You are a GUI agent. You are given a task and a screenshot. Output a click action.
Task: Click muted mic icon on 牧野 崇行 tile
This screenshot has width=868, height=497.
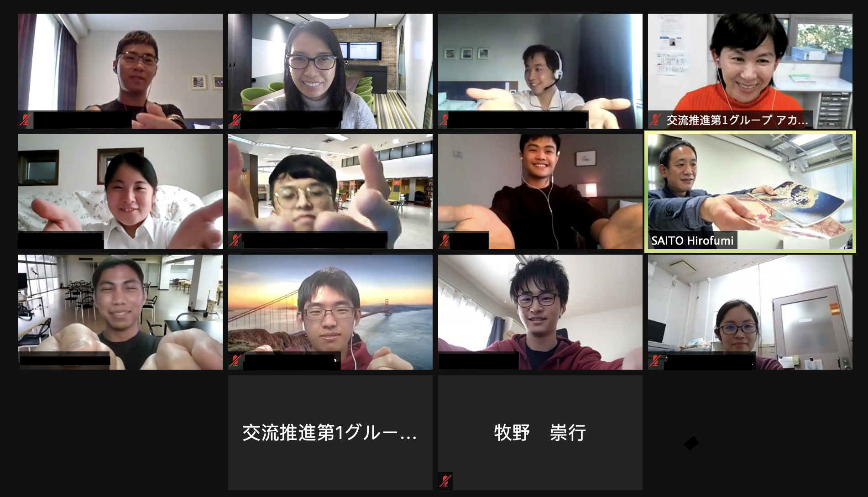(445, 481)
